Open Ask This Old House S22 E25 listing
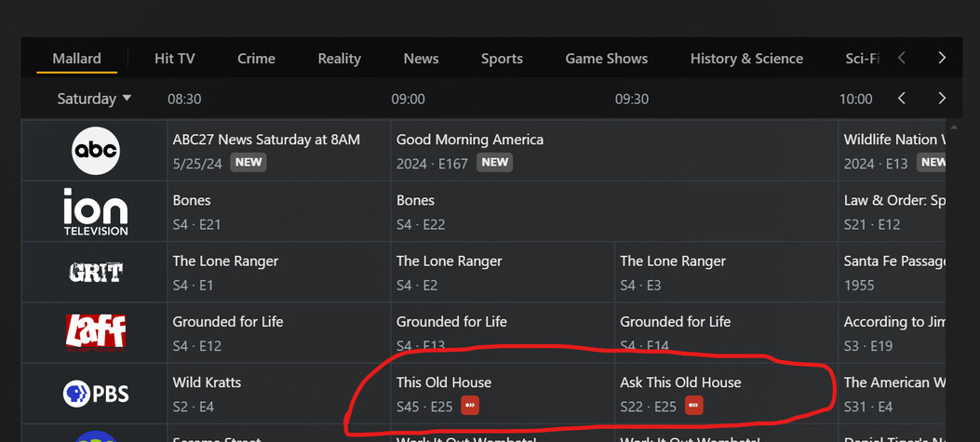The width and height of the screenshot is (980, 442). (726, 394)
